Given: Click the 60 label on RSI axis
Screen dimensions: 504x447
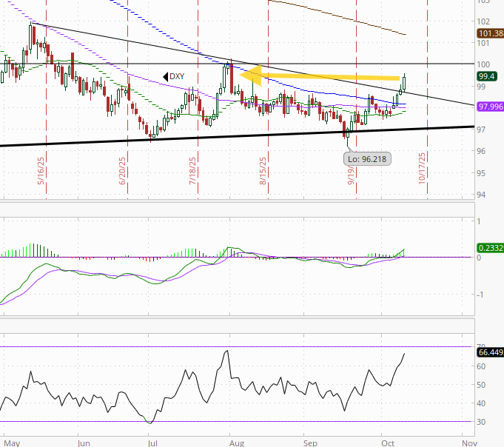Looking at the screenshot, I should [481, 366].
